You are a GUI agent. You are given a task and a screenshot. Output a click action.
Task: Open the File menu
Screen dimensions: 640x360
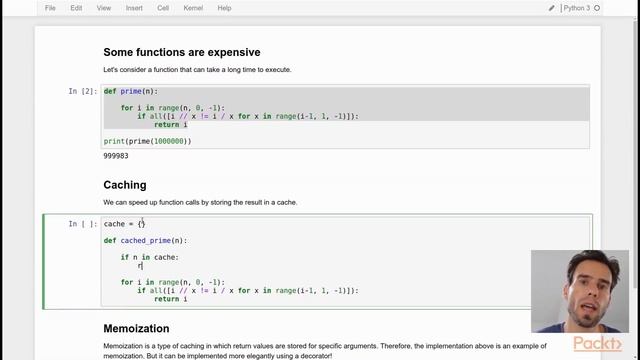click(x=50, y=8)
